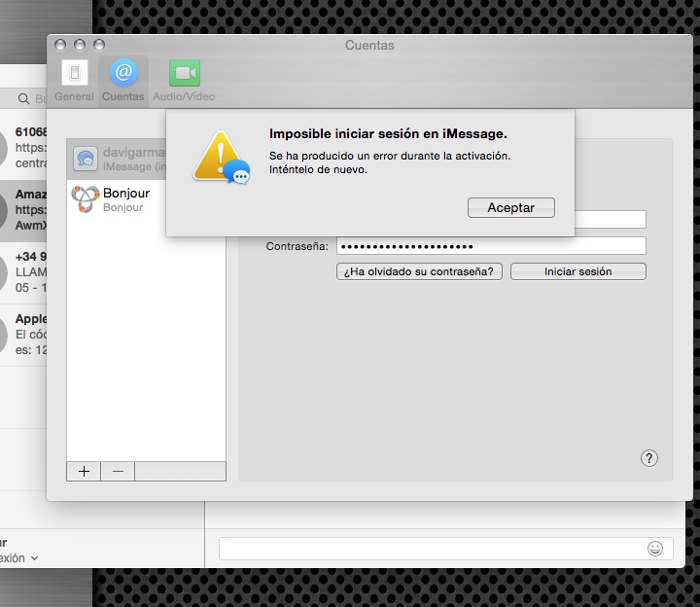700x607 pixels.
Task: Close the Cuentas preferences window
Action: [x=60, y=45]
